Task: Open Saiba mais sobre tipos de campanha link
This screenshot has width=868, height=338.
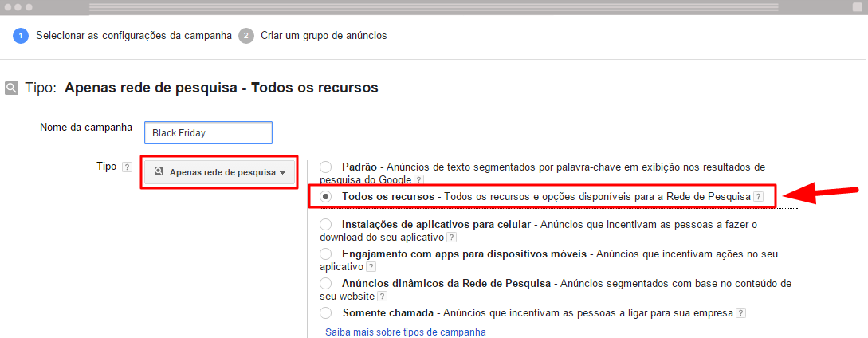Action: coord(406,332)
